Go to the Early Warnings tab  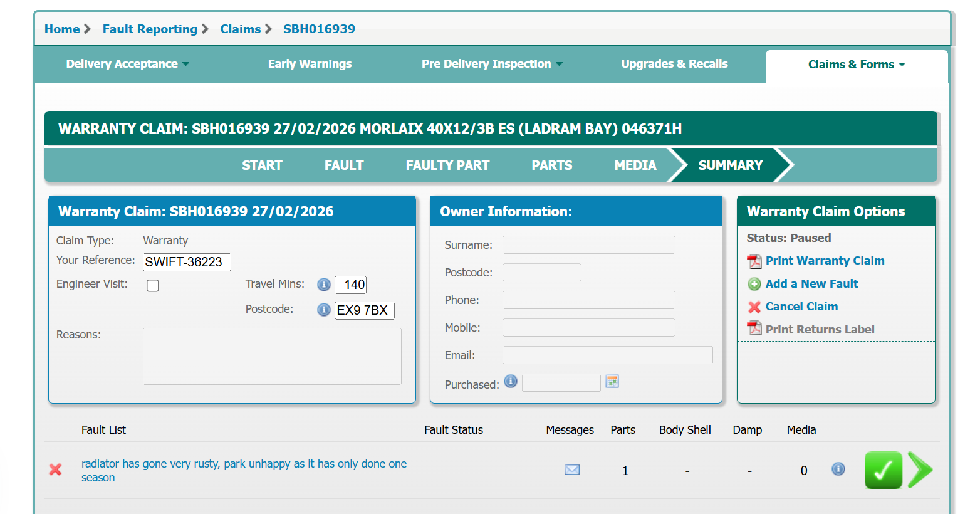[x=310, y=64]
